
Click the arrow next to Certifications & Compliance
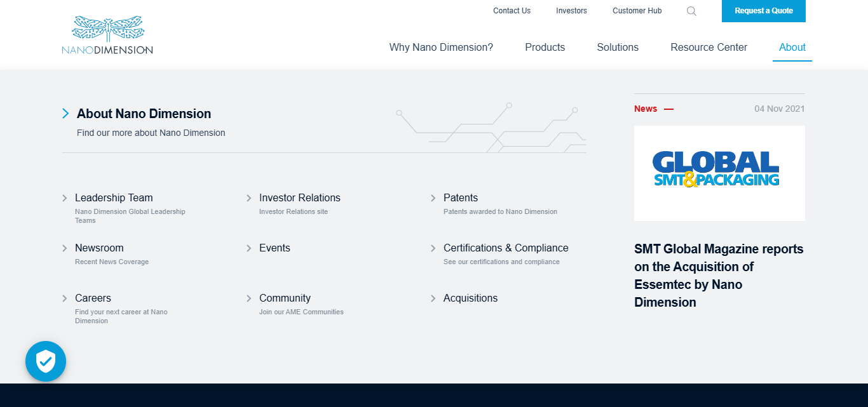(433, 248)
